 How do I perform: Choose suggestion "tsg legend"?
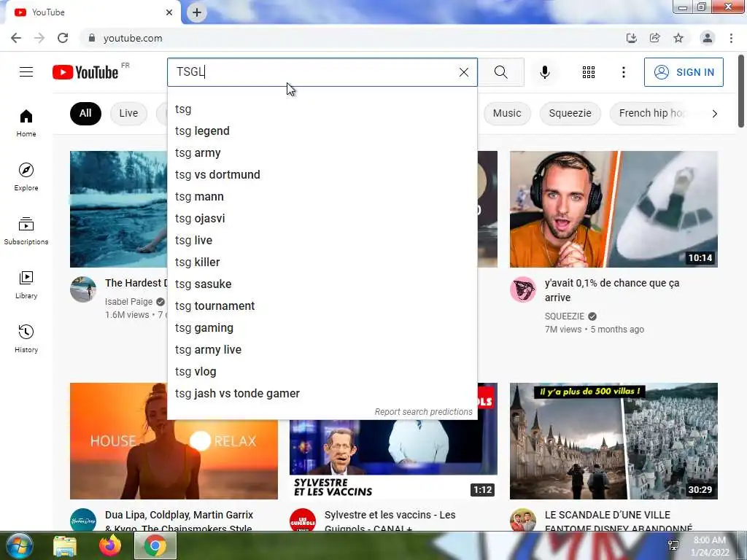click(x=322, y=131)
